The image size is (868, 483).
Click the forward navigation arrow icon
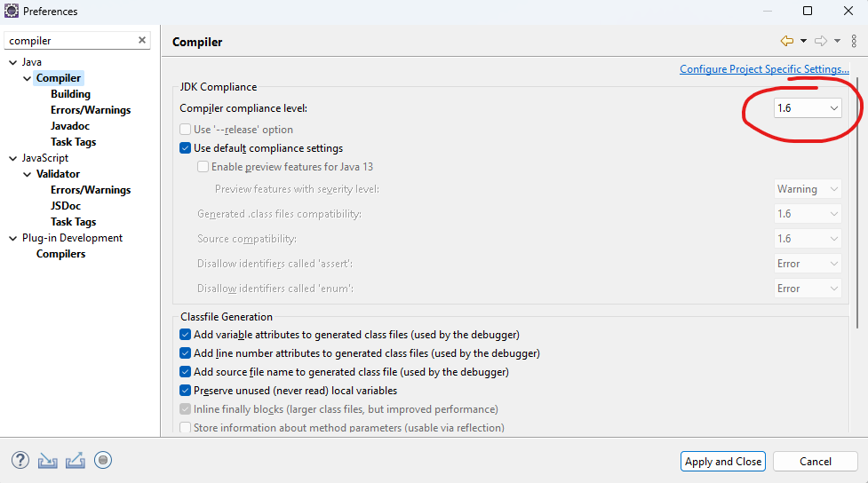821,41
